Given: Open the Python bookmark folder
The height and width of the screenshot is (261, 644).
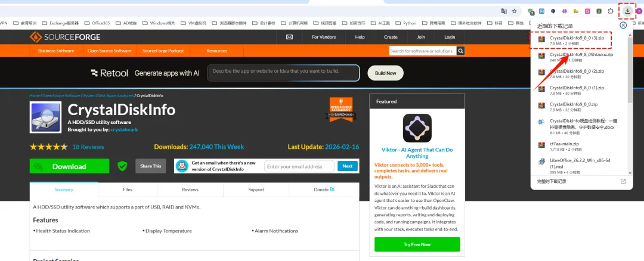Looking at the screenshot, I should [x=406, y=23].
